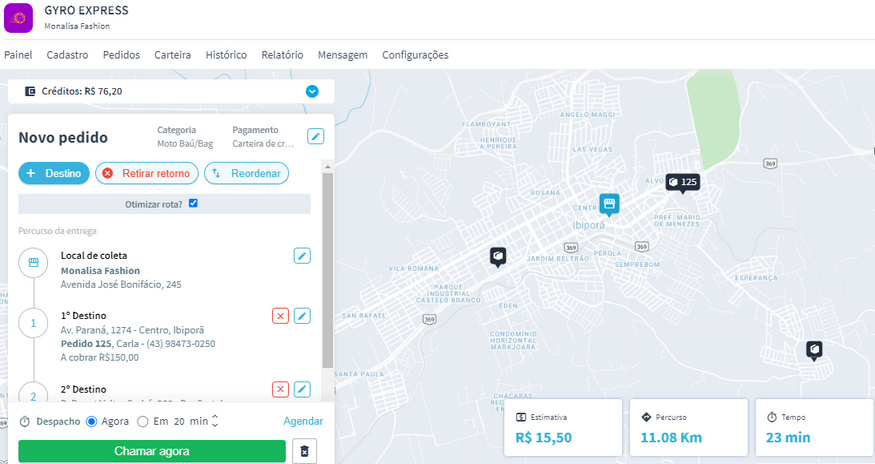Open the Relatório menu

[282, 55]
